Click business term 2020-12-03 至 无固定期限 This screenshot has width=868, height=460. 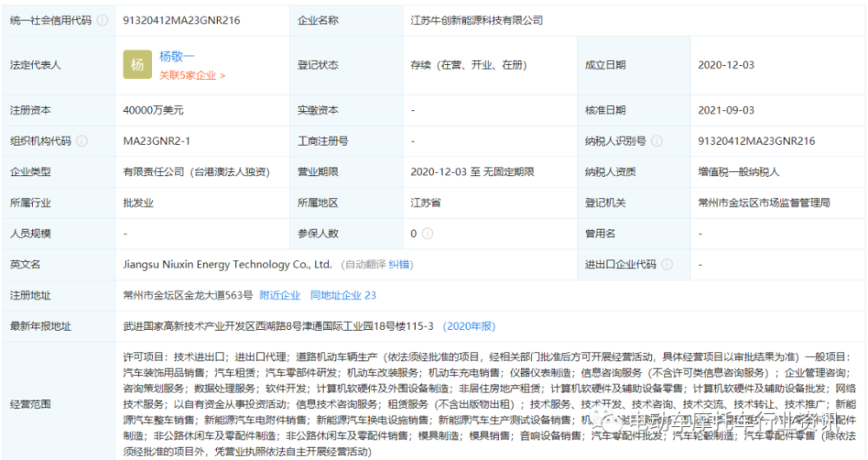tap(472, 172)
